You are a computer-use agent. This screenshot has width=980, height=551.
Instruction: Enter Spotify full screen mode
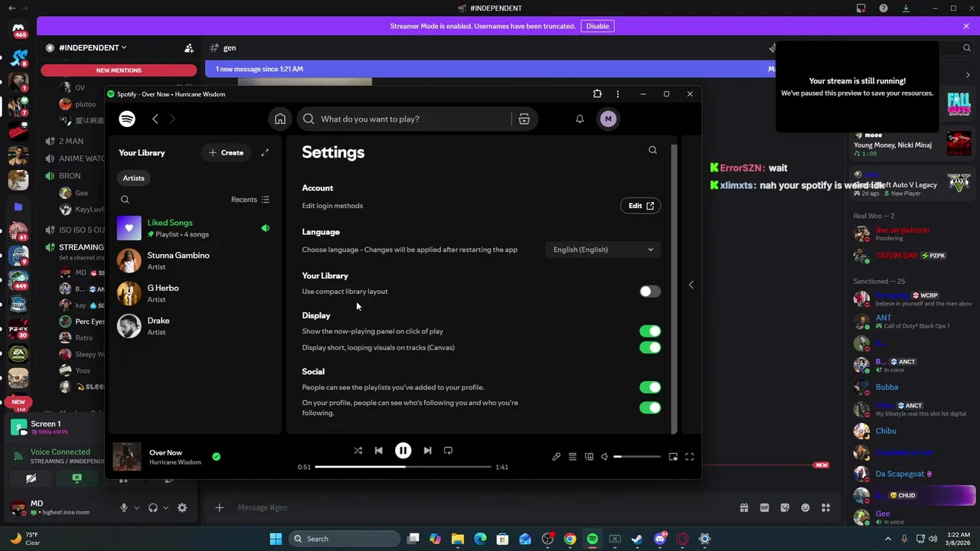tap(689, 457)
